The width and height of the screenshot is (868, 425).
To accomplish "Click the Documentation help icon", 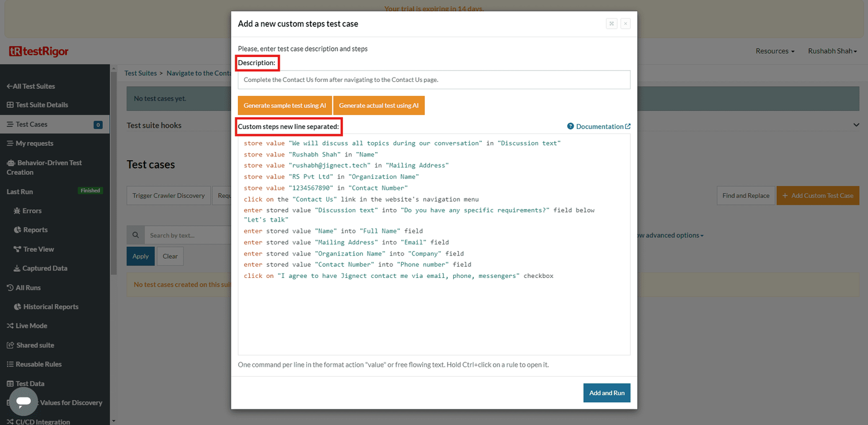I will click(570, 127).
